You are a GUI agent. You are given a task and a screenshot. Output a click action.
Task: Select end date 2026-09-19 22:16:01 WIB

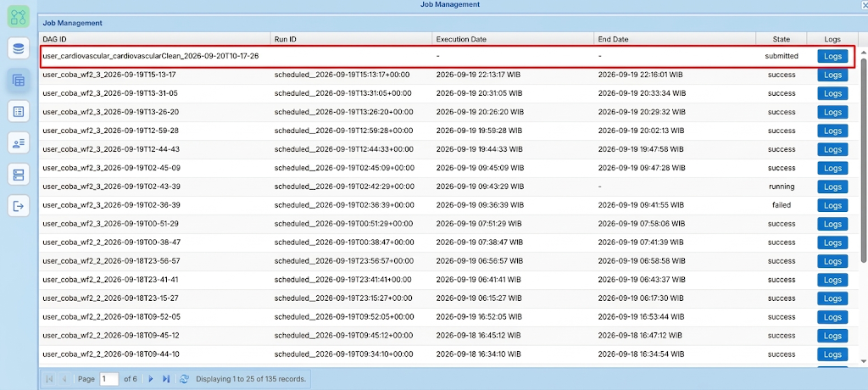pyautogui.click(x=642, y=75)
